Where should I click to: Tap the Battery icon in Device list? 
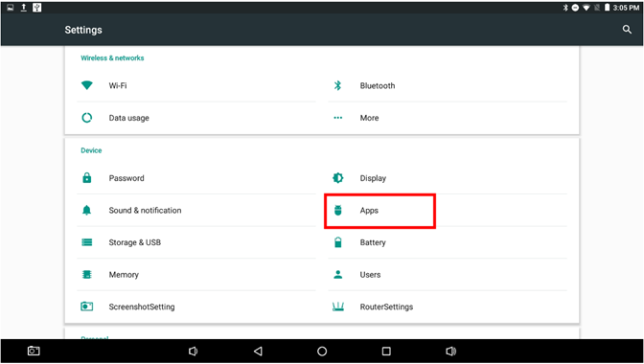click(x=337, y=242)
